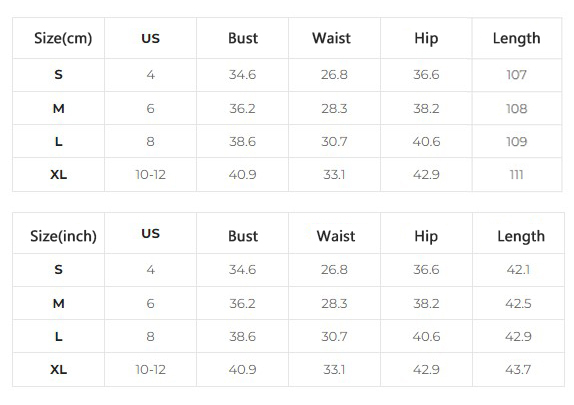Image resolution: width=574 pixels, height=405 pixels.
Task: Select length value 42.5 in inch table
Action: click(518, 304)
